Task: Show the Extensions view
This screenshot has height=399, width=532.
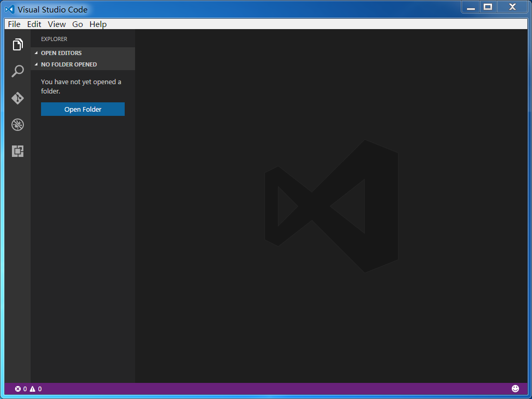Action: point(18,151)
